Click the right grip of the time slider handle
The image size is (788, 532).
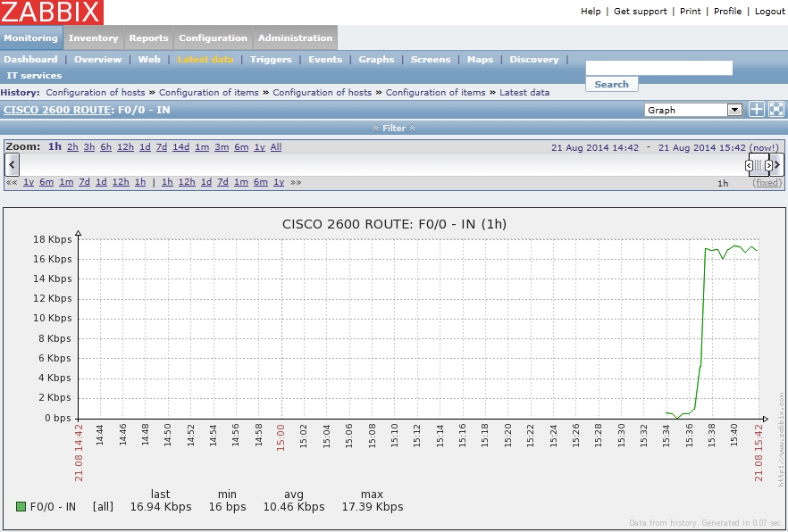768,164
